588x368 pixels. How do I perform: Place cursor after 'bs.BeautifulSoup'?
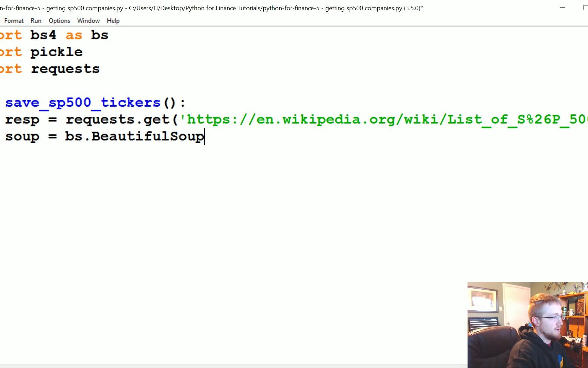[x=205, y=137]
